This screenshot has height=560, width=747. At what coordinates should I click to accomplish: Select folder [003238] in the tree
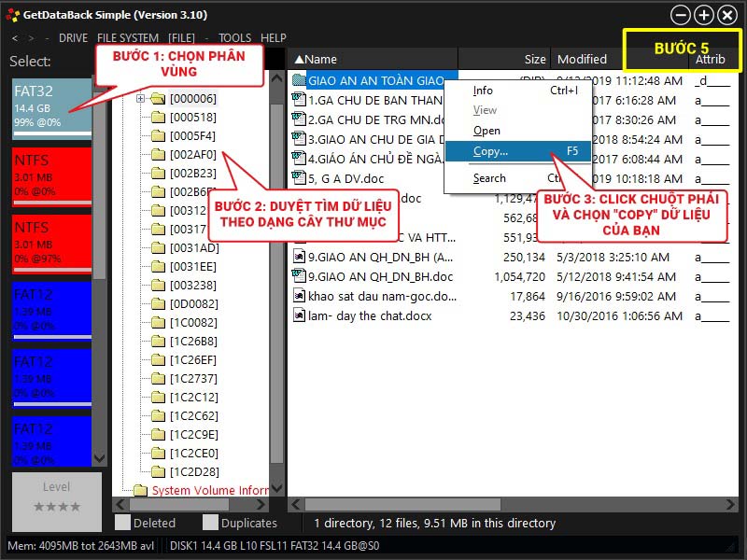pos(193,286)
